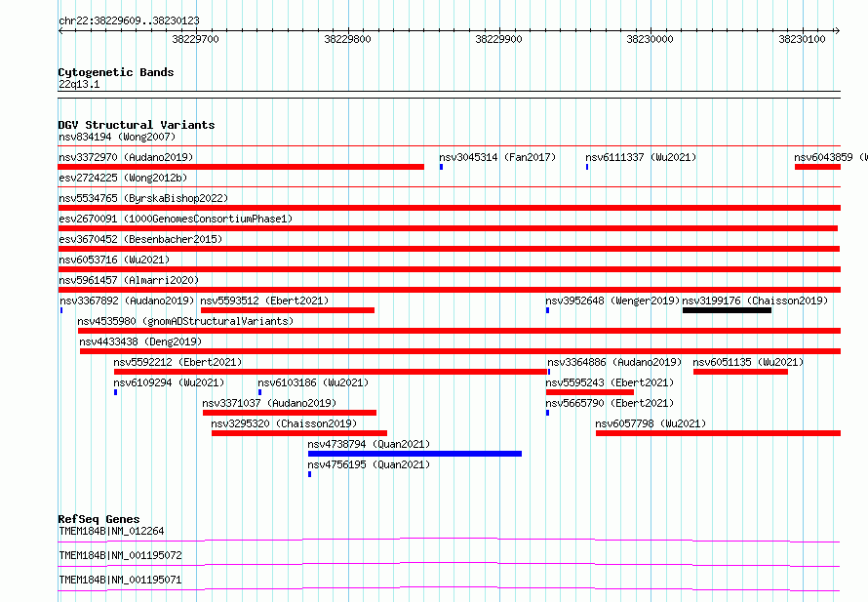Open nsv4738794 (Quan2021) label
Screen dimensions: 868x602
click(x=369, y=444)
